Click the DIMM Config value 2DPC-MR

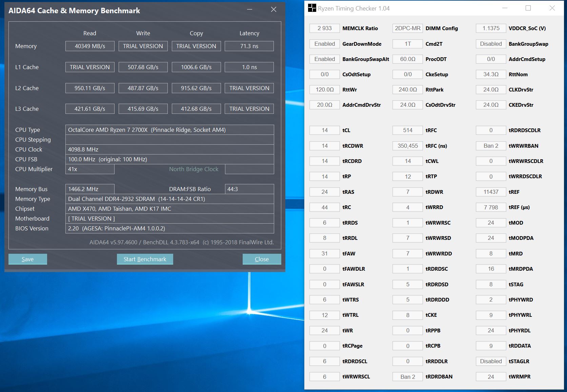coord(408,28)
